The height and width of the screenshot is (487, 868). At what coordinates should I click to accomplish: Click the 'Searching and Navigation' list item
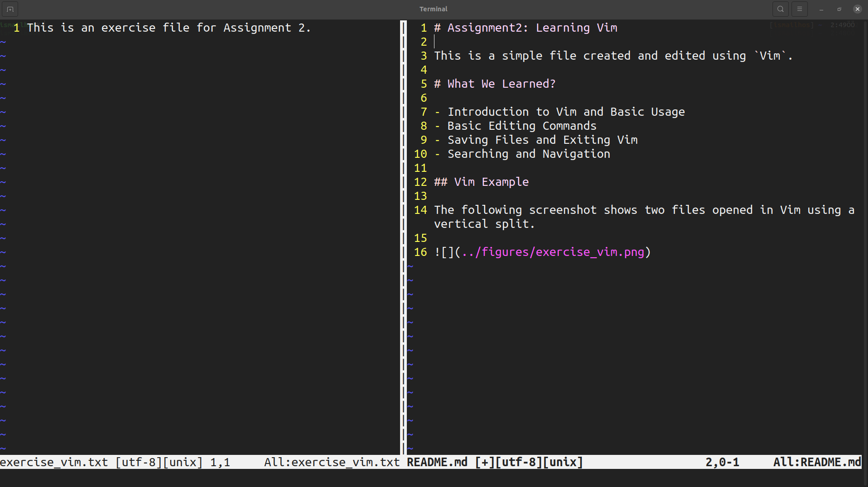click(x=528, y=154)
